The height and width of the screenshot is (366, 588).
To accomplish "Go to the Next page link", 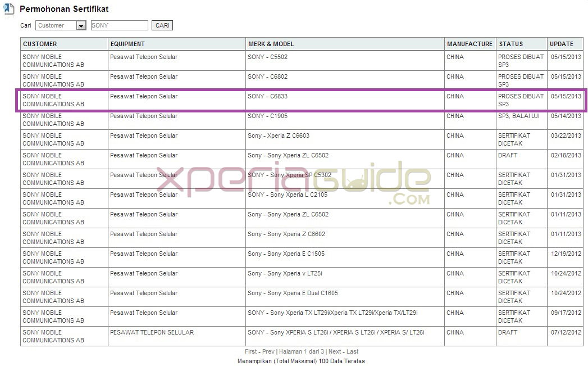I will point(335,351).
